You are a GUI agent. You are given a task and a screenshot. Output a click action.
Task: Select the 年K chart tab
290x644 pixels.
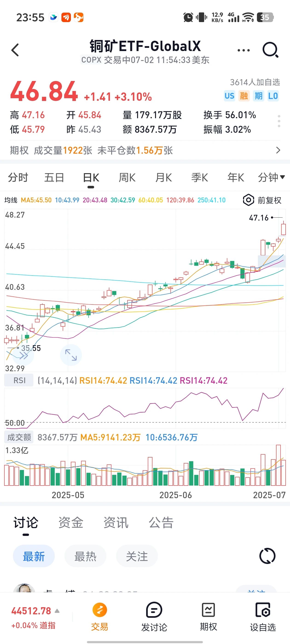coord(236,178)
